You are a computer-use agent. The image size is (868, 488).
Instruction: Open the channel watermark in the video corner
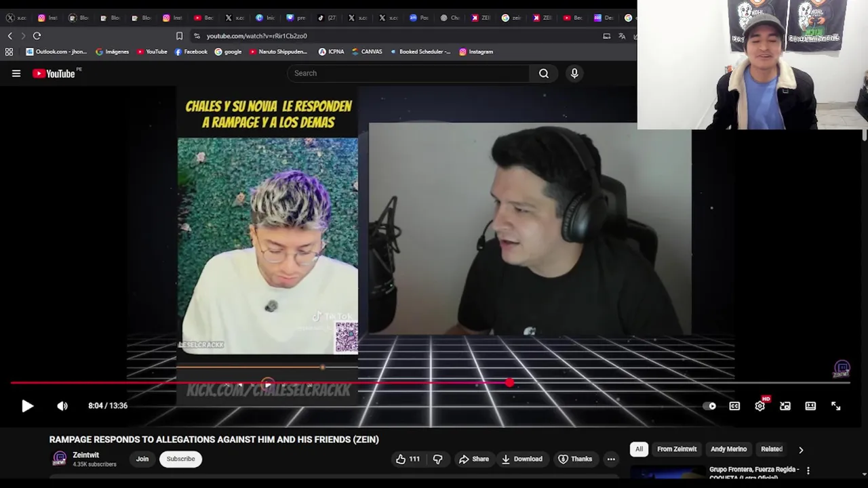tap(842, 369)
